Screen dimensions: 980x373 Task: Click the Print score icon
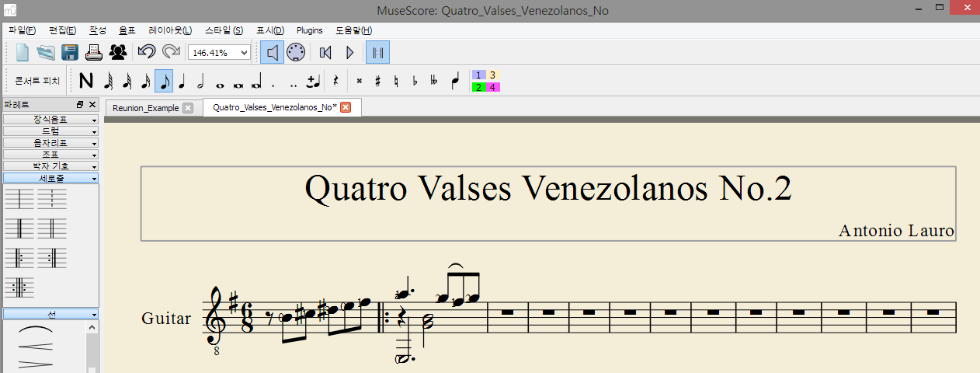point(94,52)
